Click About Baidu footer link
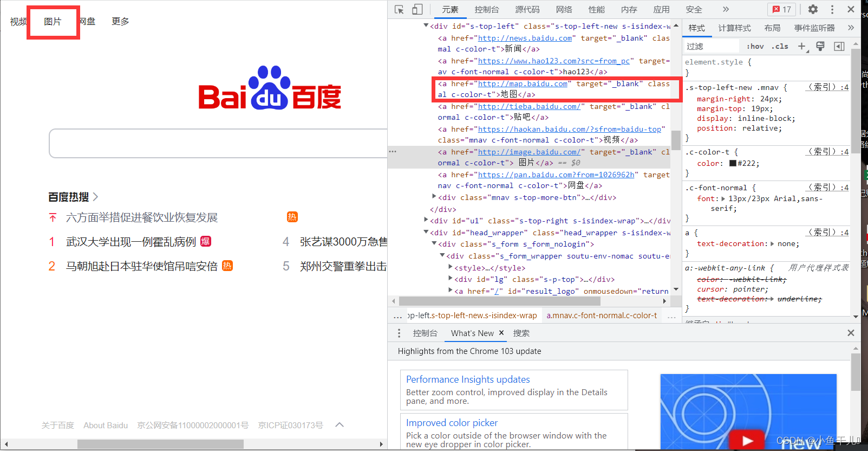This screenshot has height=451, width=868. click(x=106, y=425)
